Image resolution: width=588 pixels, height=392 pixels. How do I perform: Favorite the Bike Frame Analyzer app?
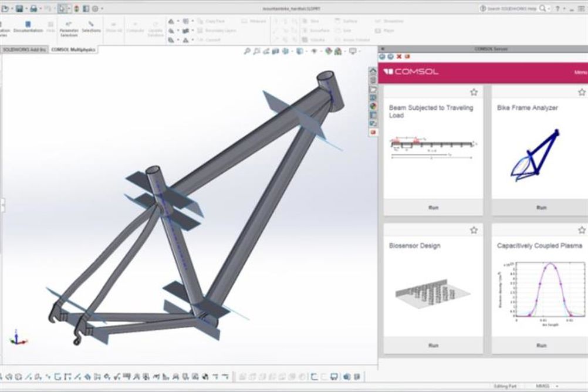click(x=582, y=92)
